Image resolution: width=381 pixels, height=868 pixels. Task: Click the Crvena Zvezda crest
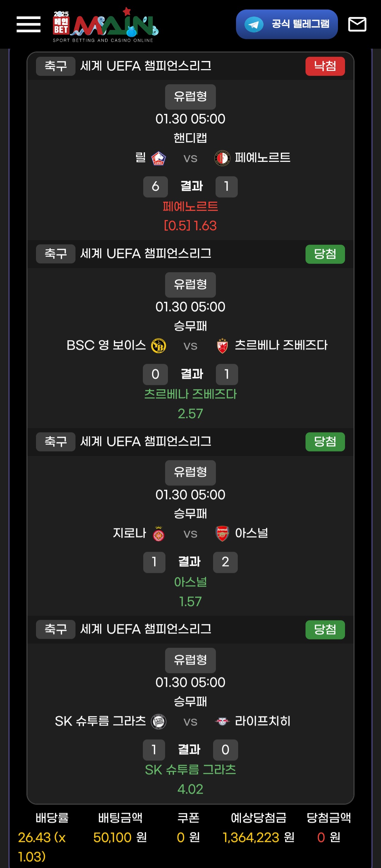coord(222,346)
